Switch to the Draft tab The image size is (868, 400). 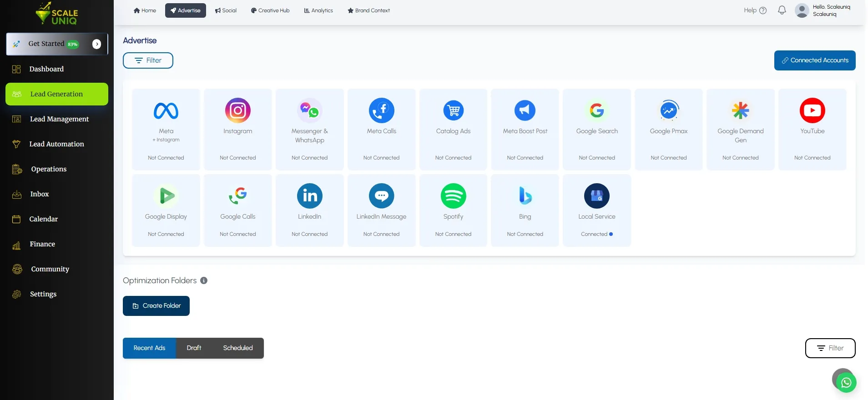pos(194,348)
